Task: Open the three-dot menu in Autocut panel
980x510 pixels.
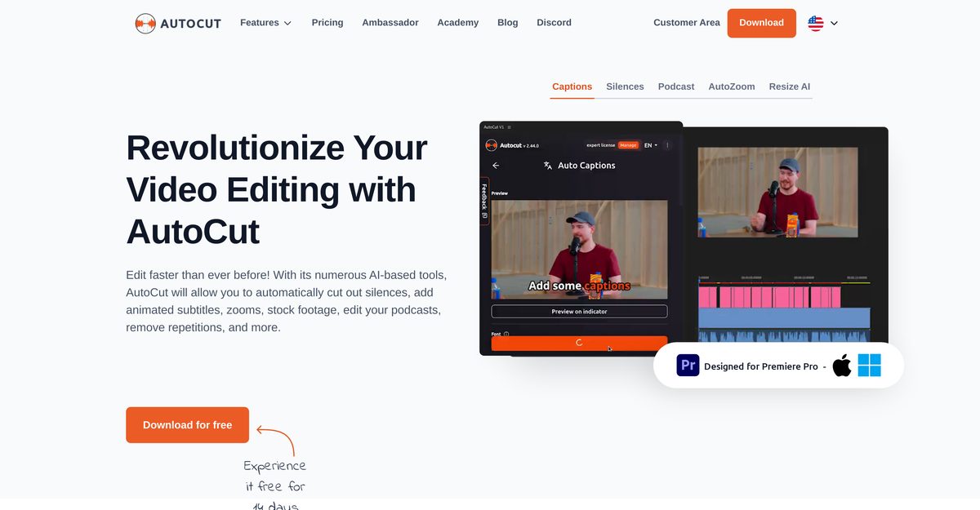Action: click(x=667, y=145)
